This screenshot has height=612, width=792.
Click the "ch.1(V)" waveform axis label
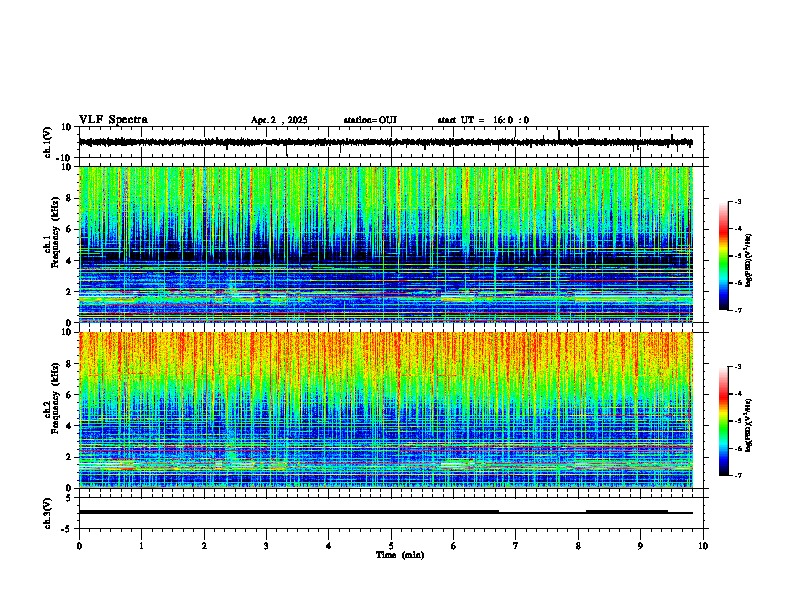click(x=48, y=142)
